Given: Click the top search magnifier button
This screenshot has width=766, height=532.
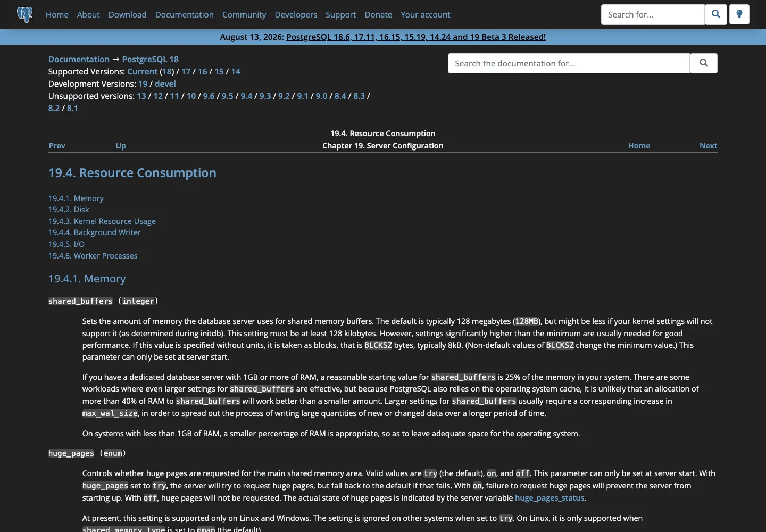Looking at the screenshot, I should pos(716,14).
